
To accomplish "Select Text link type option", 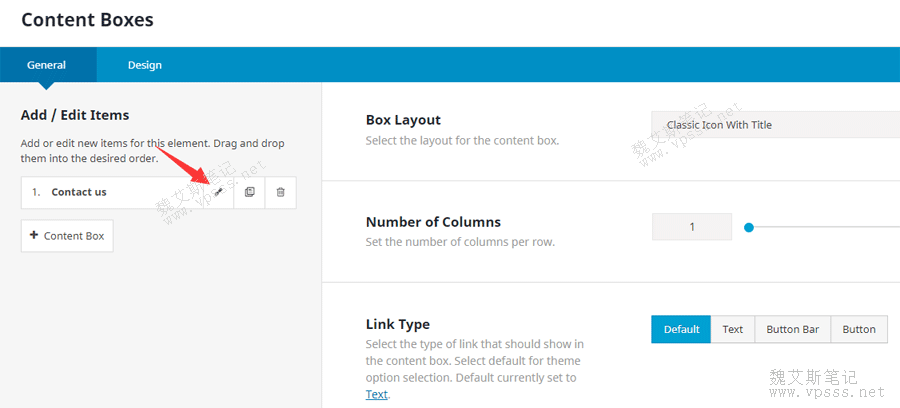I will pyautogui.click(x=733, y=329).
